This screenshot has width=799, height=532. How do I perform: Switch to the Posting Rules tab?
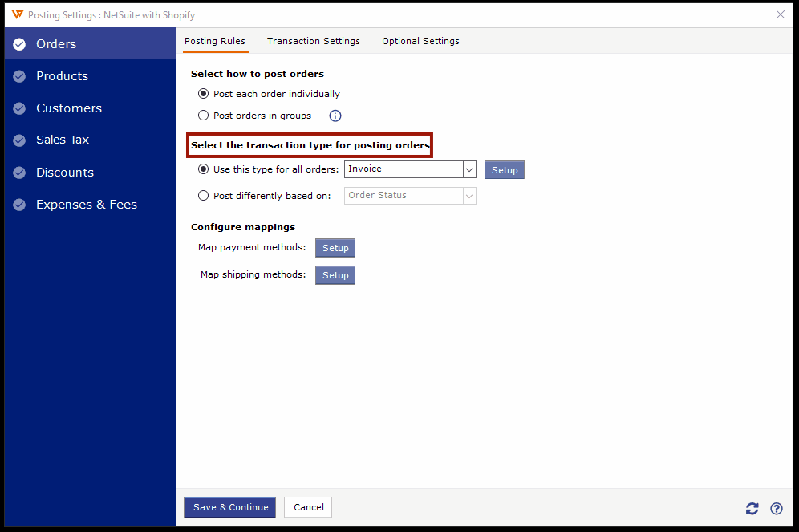tap(214, 41)
